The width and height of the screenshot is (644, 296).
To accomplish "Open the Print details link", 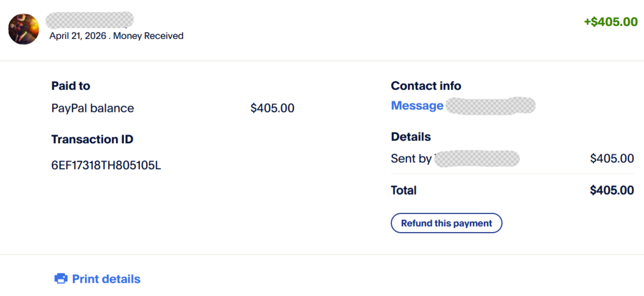I will pos(106,279).
